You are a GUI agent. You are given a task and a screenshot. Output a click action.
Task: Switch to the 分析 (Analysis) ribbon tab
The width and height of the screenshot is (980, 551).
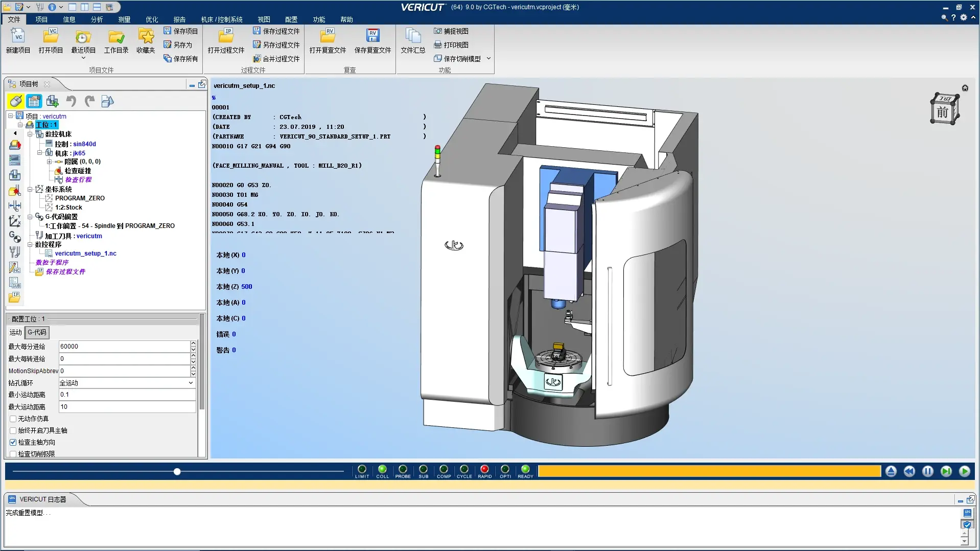click(x=97, y=19)
